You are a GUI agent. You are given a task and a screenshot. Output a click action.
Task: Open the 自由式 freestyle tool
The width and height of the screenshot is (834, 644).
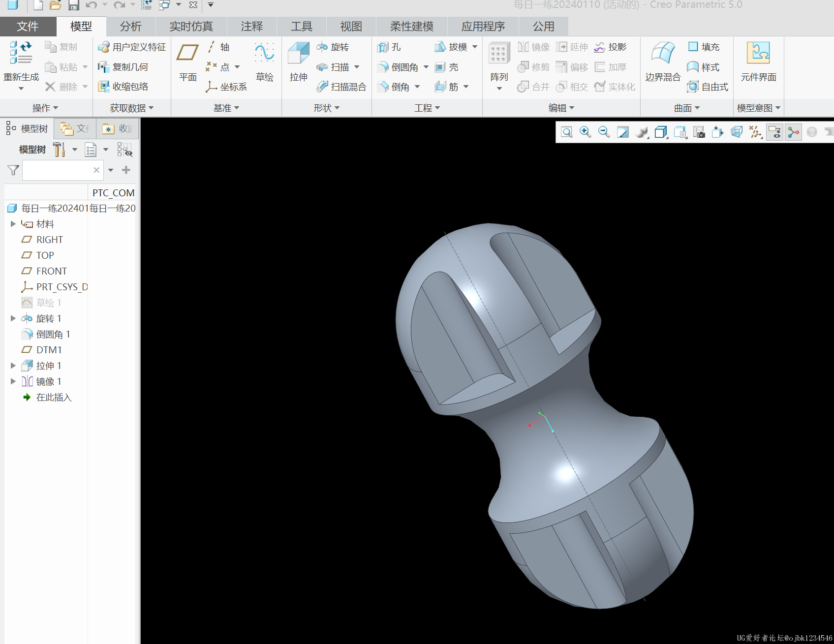(x=708, y=87)
